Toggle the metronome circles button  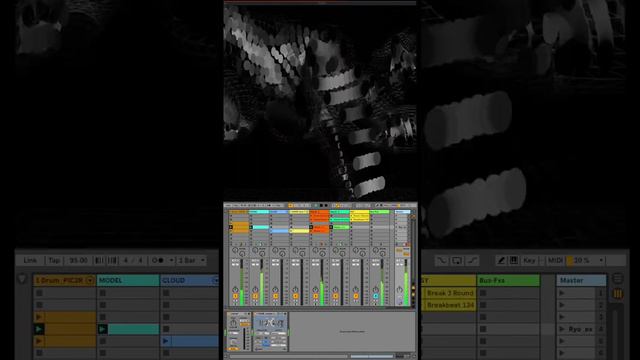(x=158, y=260)
